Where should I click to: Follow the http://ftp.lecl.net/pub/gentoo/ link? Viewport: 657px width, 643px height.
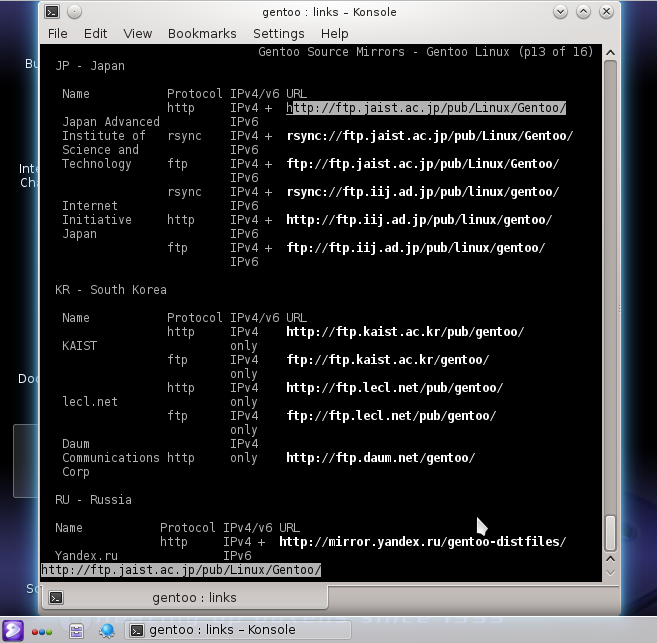tap(394, 387)
